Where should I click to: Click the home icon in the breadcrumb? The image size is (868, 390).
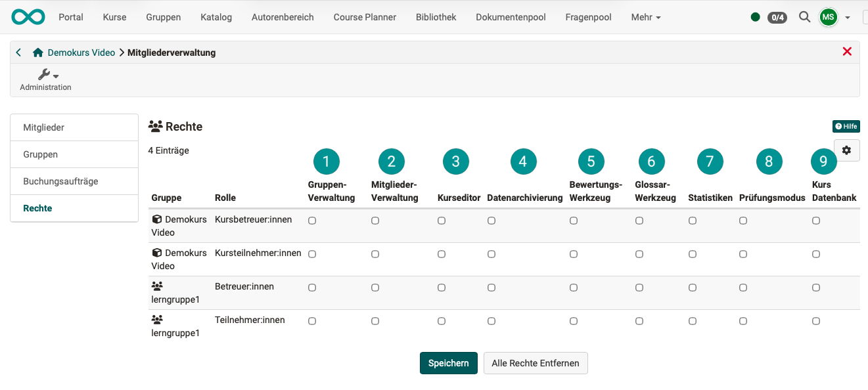tap(38, 52)
